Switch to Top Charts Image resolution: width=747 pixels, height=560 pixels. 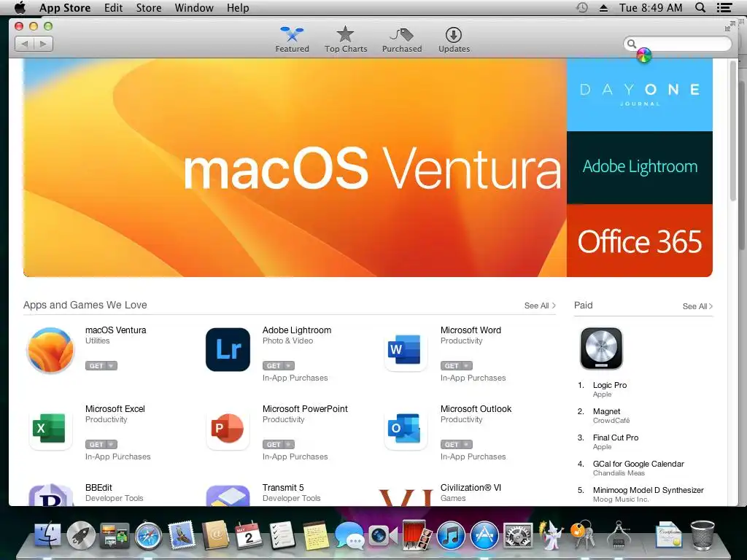[346, 39]
